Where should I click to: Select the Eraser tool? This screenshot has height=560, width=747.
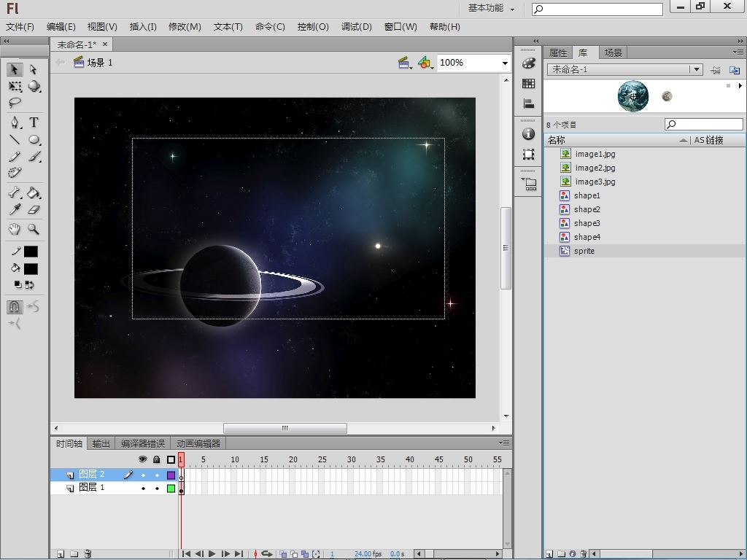pyautogui.click(x=34, y=209)
